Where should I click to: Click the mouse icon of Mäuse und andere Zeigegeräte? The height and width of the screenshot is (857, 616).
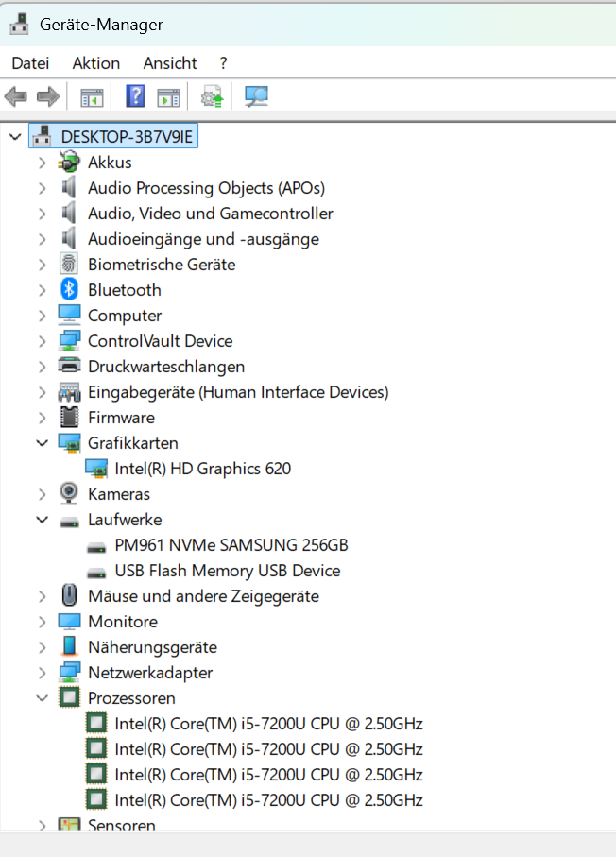click(x=69, y=595)
